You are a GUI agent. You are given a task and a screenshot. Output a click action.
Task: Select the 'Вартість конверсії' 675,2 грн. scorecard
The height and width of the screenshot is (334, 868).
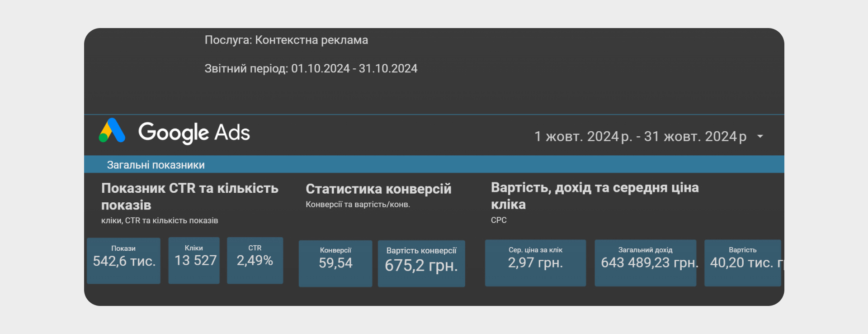421,263
